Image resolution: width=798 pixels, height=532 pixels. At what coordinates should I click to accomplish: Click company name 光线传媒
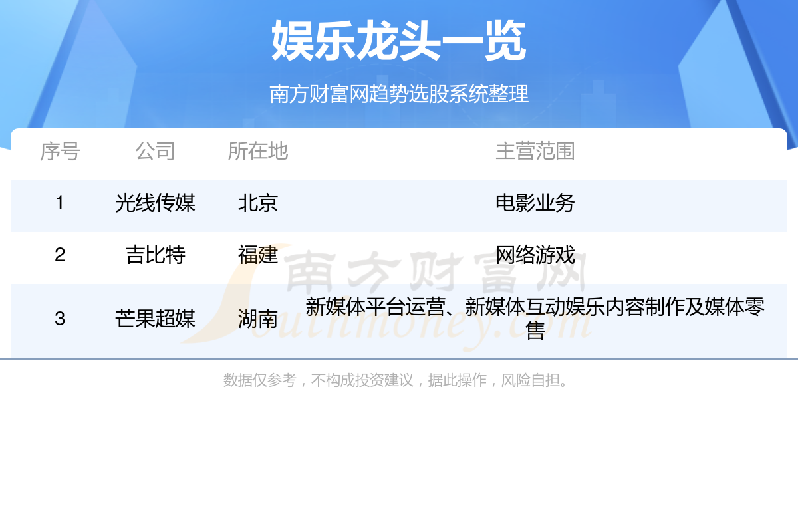tap(155, 203)
